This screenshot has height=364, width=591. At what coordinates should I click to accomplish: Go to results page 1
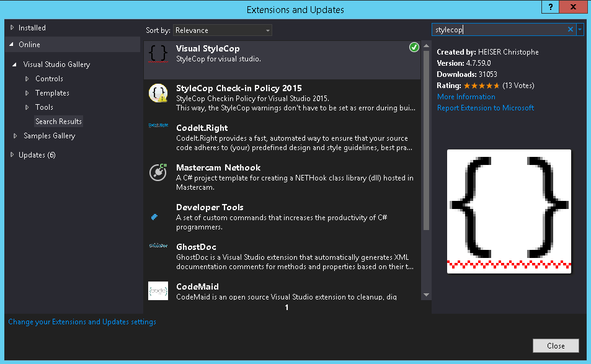[x=287, y=308]
